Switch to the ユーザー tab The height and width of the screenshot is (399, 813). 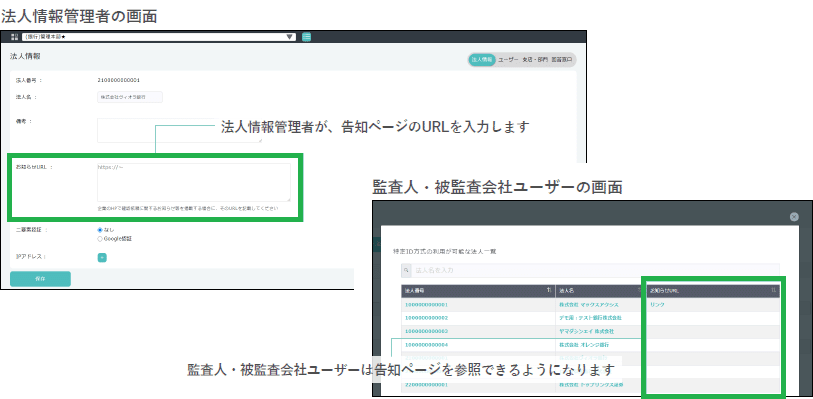coord(508,60)
